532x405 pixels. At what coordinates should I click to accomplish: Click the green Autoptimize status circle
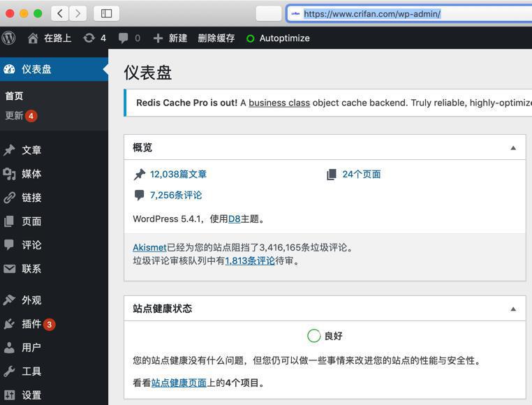point(251,38)
